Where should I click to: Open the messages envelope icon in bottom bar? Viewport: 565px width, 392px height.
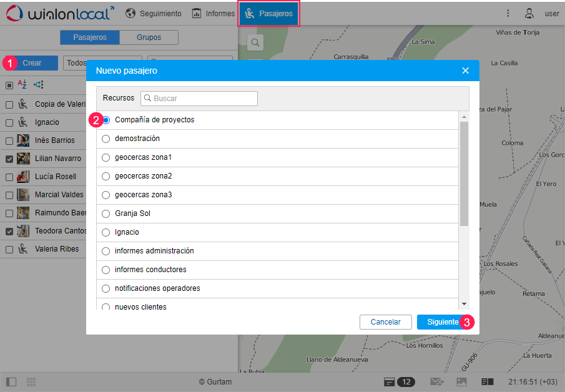[x=437, y=381]
